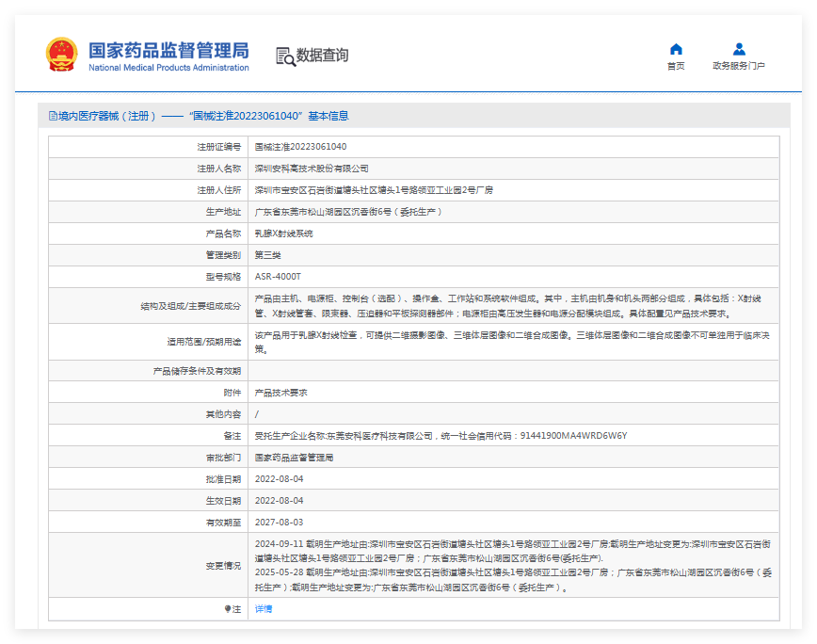
Task: Select 2022-08-04 in the 批准日期 row
Action: point(279,479)
